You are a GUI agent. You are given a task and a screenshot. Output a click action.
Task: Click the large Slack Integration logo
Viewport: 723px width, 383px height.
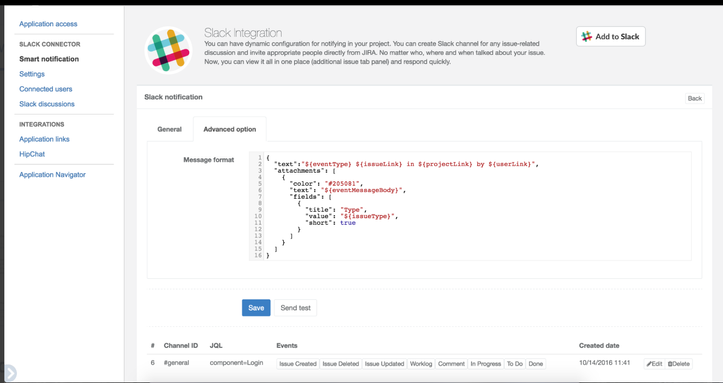click(x=168, y=50)
